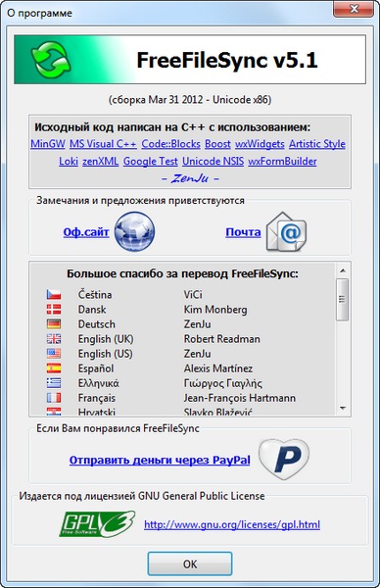
Task: Visit the Оф.сайт link
Action: tap(86, 232)
